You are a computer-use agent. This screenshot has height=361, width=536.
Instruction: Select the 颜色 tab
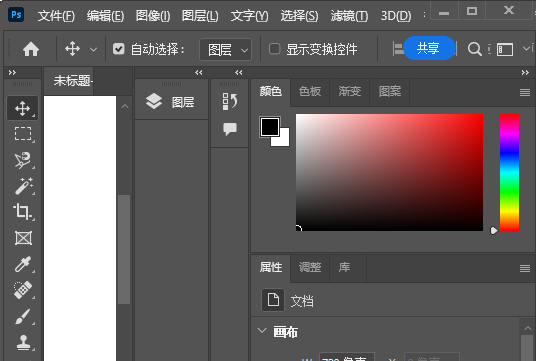(x=271, y=92)
